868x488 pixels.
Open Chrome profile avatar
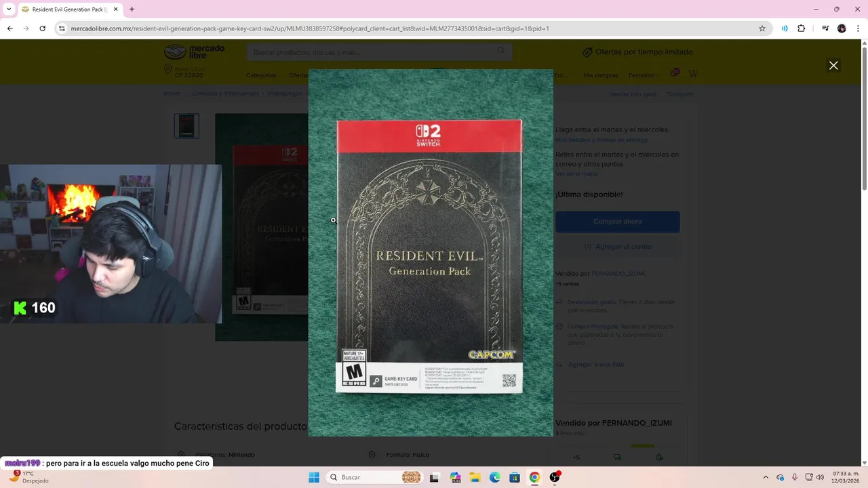(842, 28)
